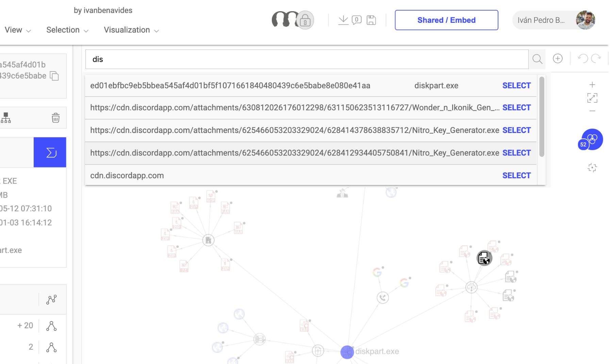
Task: Click the redo arrow icon
Action: tap(596, 59)
